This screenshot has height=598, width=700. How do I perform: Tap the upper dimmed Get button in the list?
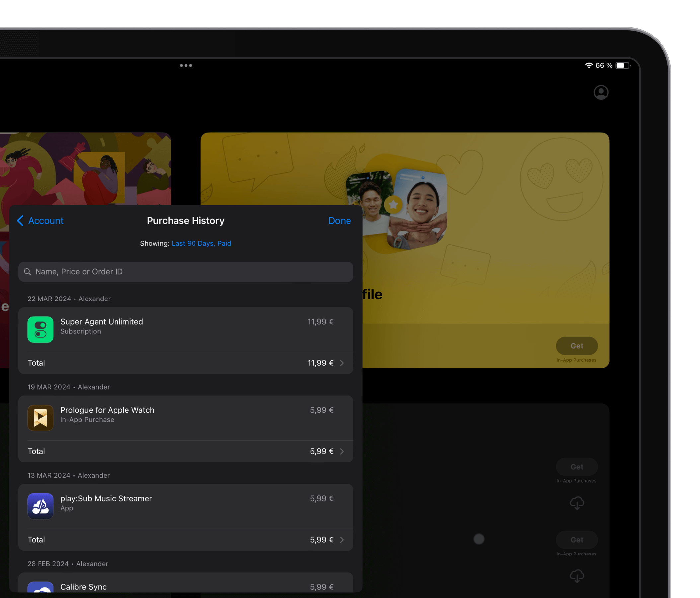coord(576,467)
